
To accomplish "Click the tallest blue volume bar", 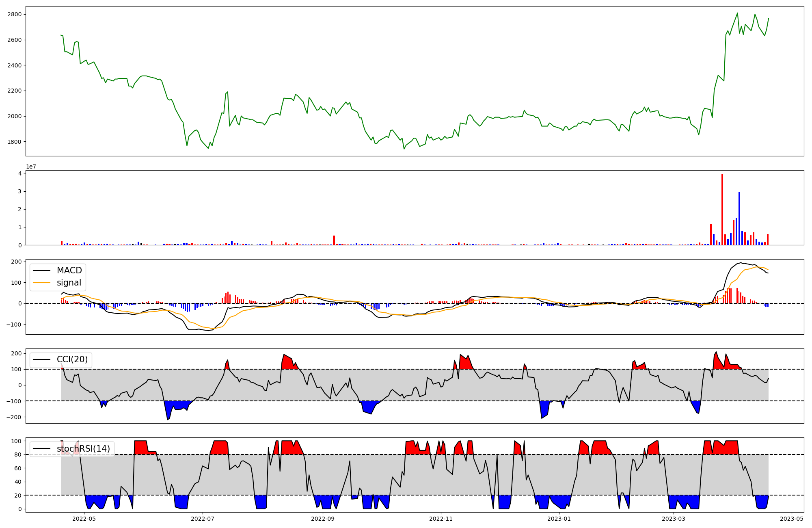I will (739, 218).
